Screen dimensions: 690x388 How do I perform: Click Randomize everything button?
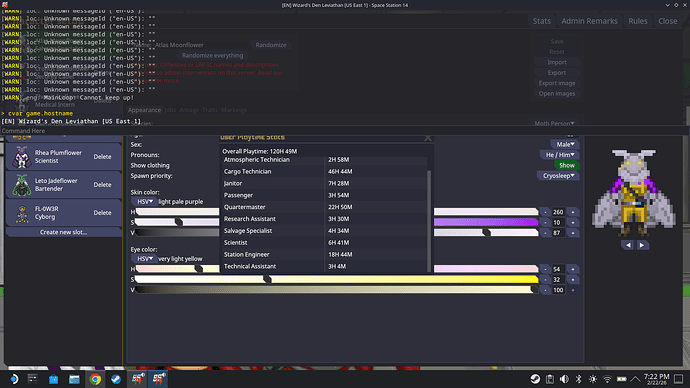click(x=212, y=55)
